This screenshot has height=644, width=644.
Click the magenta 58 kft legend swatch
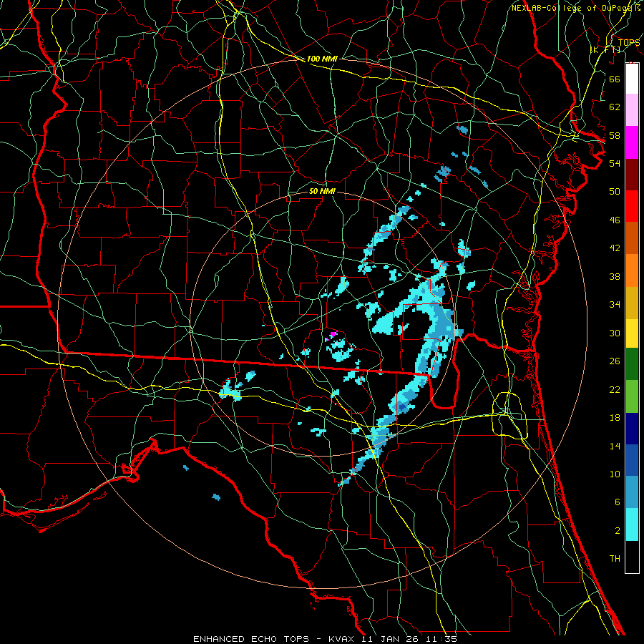pyautogui.click(x=632, y=142)
